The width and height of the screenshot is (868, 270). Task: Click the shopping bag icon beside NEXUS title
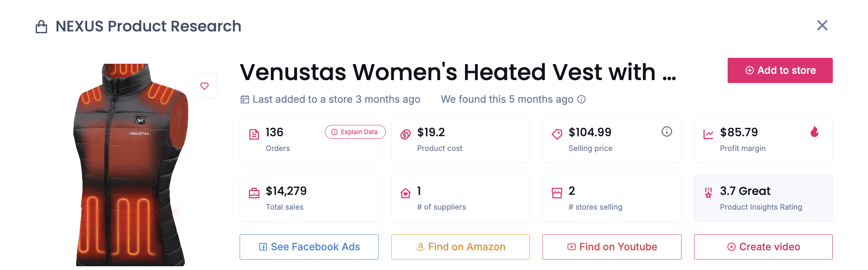point(41,27)
